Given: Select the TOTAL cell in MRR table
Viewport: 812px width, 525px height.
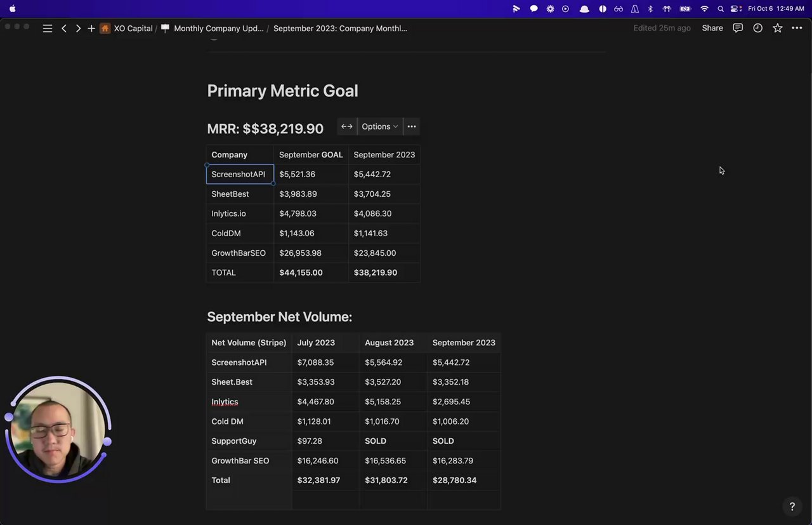Looking at the screenshot, I should point(240,273).
